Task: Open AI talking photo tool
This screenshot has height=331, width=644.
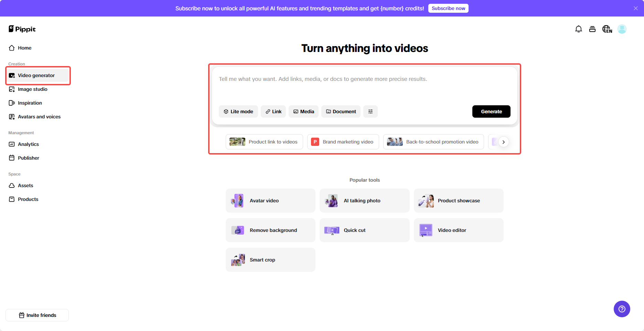Action: point(365,201)
